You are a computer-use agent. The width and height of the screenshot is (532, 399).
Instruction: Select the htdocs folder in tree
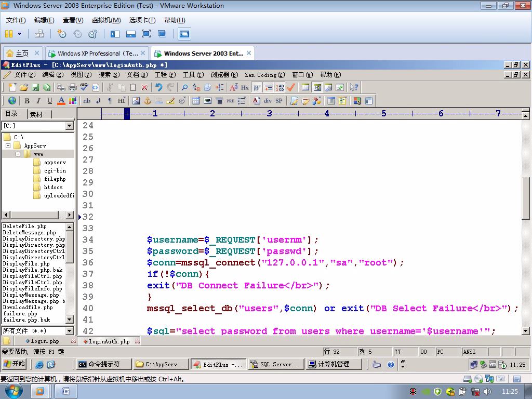53,187
